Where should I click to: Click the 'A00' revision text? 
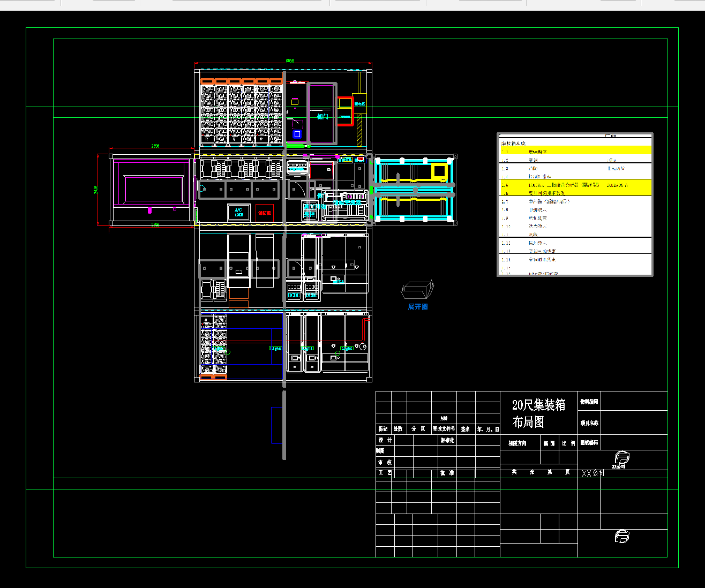(x=444, y=418)
